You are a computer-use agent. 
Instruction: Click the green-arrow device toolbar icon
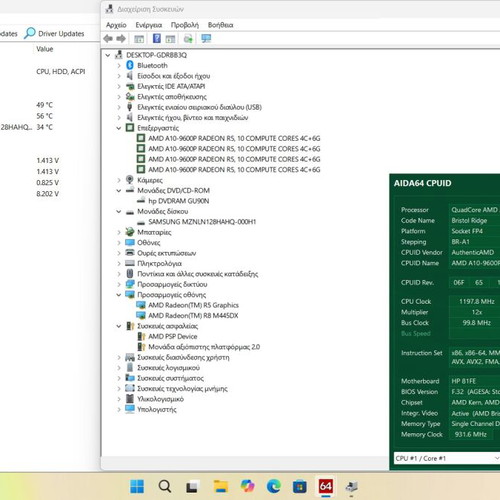click(188, 39)
